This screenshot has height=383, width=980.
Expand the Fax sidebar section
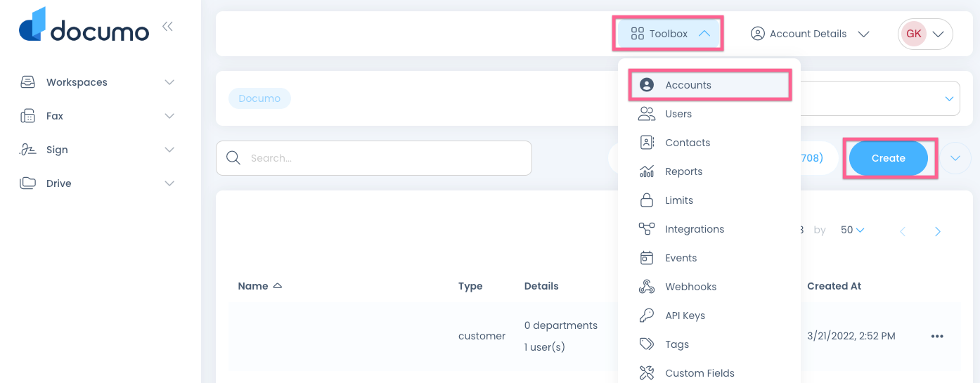169,116
